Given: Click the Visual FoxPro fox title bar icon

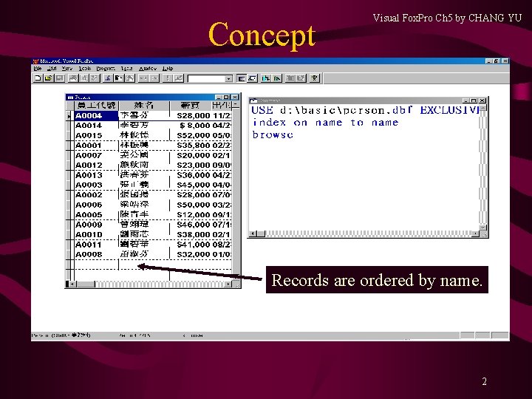Looking at the screenshot, I should (35, 61).
